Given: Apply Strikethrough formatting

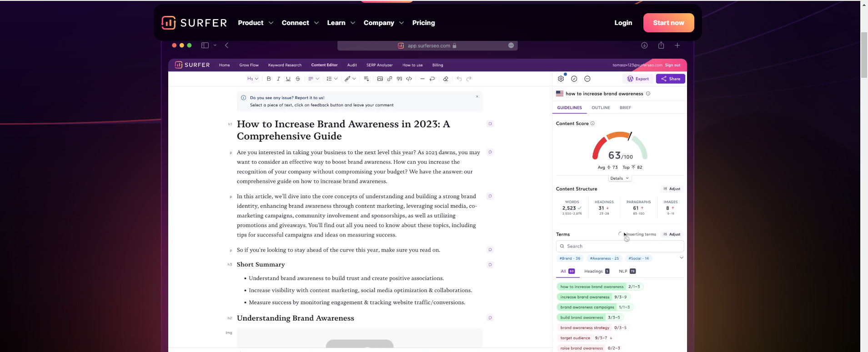Looking at the screenshot, I should click(298, 79).
